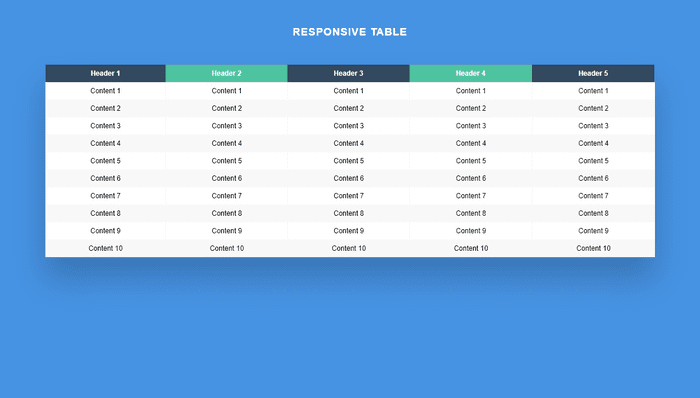Click Content 7 under Header 5

[593, 196]
